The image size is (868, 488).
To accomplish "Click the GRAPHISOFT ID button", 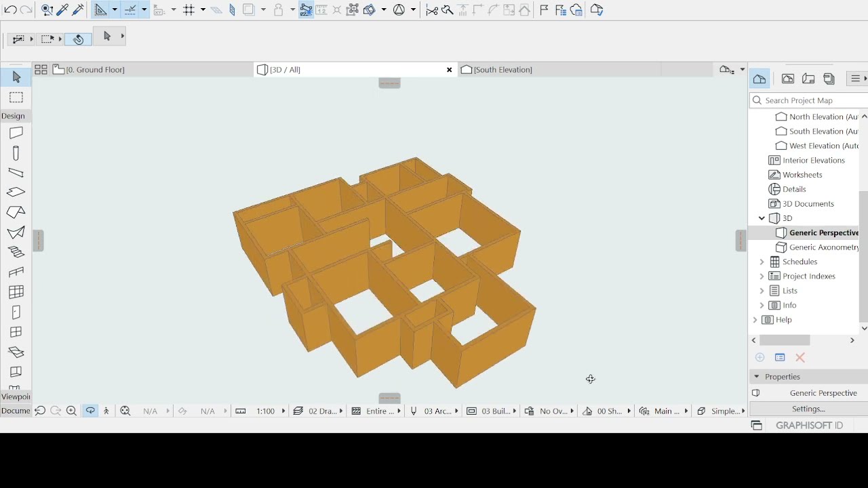I will pos(808,425).
